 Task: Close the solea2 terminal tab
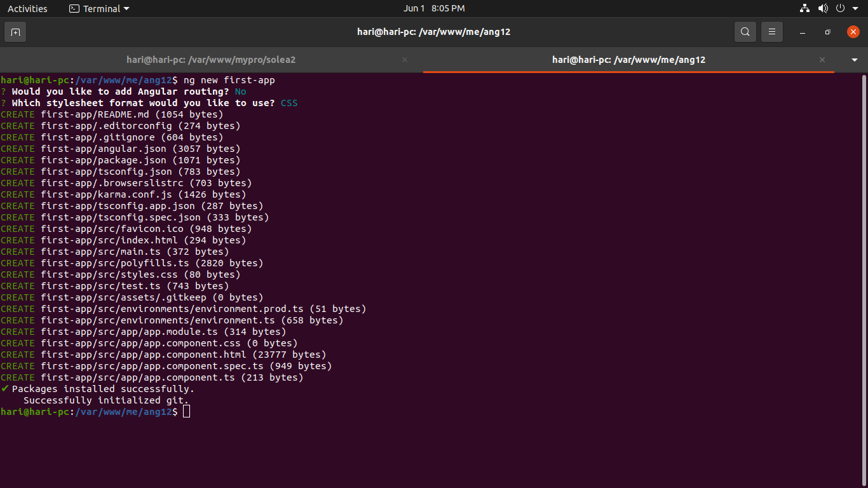[405, 60]
